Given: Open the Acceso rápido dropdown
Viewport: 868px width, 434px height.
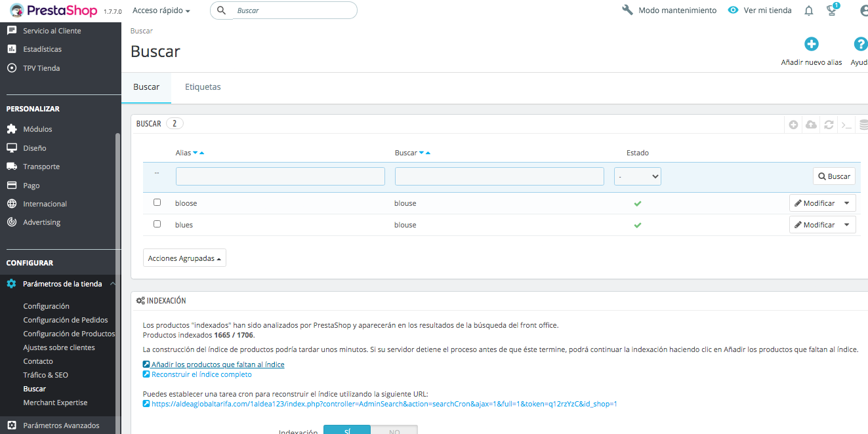Looking at the screenshot, I should [161, 10].
